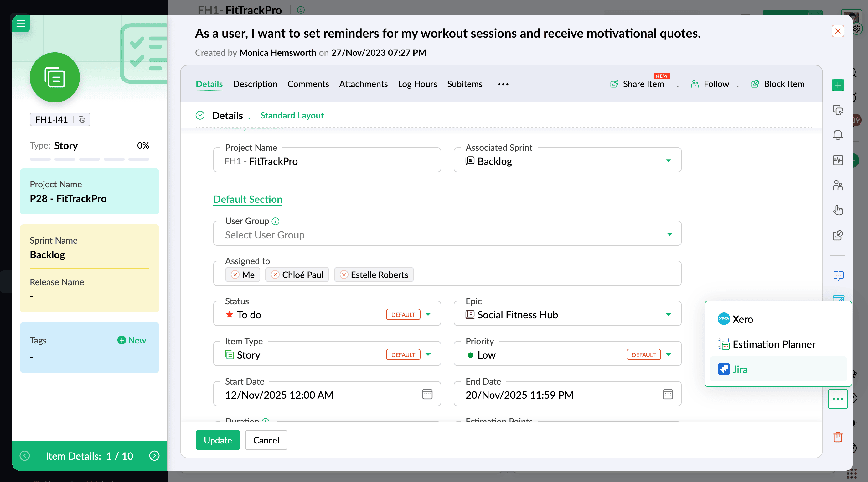Image resolution: width=868 pixels, height=482 pixels.
Task: Open the start date calendar picker
Action: click(427, 394)
